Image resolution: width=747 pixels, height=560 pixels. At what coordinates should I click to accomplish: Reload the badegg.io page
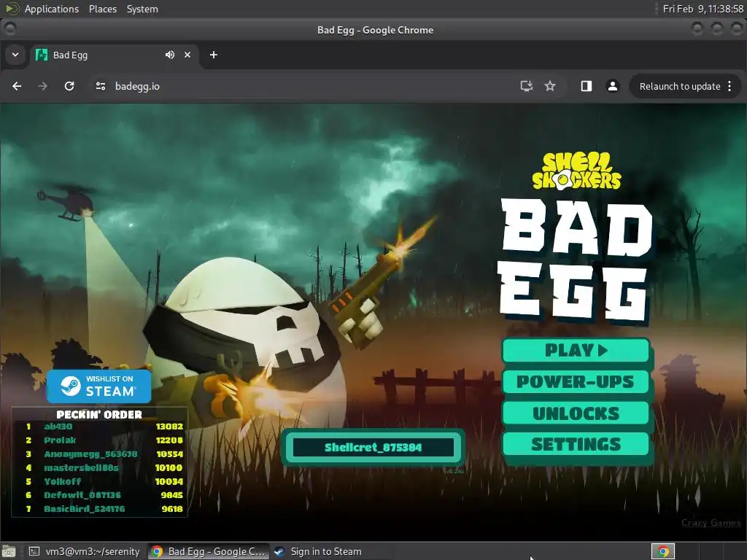click(x=69, y=86)
